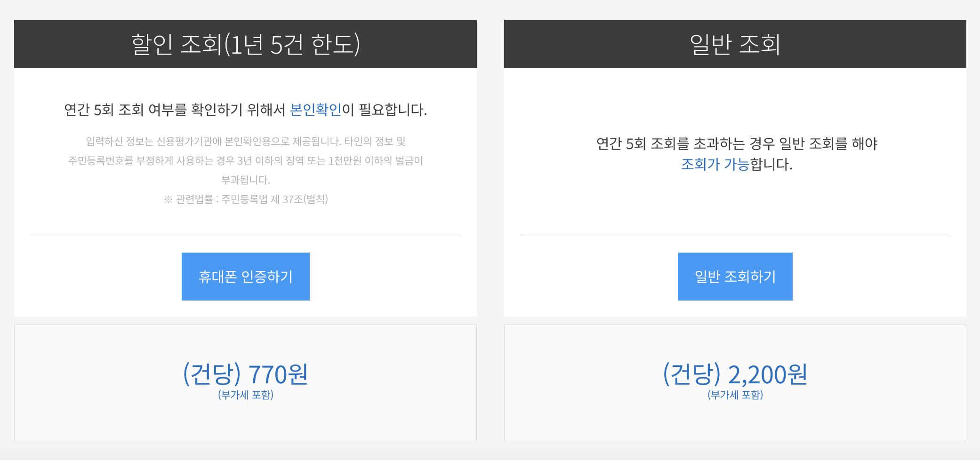Click the 주민등록법 제 37조(벌칙) notice
This screenshot has width=980, height=460.
point(247,199)
